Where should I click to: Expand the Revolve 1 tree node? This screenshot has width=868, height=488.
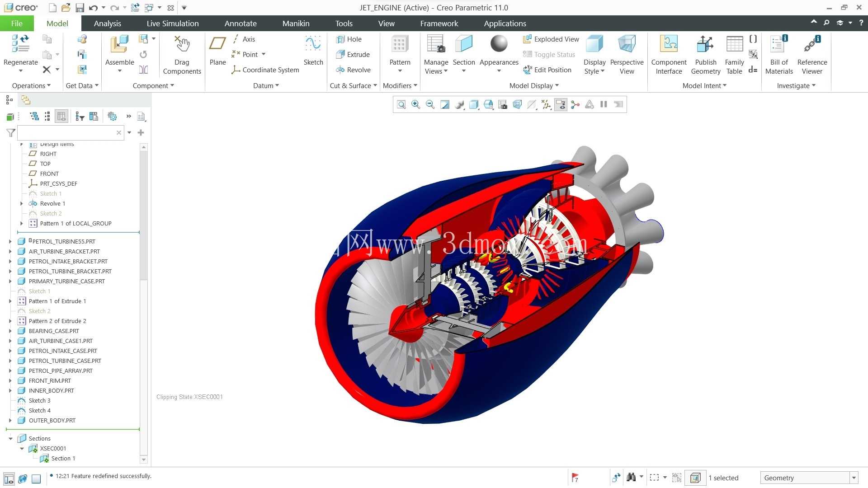coord(21,204)
